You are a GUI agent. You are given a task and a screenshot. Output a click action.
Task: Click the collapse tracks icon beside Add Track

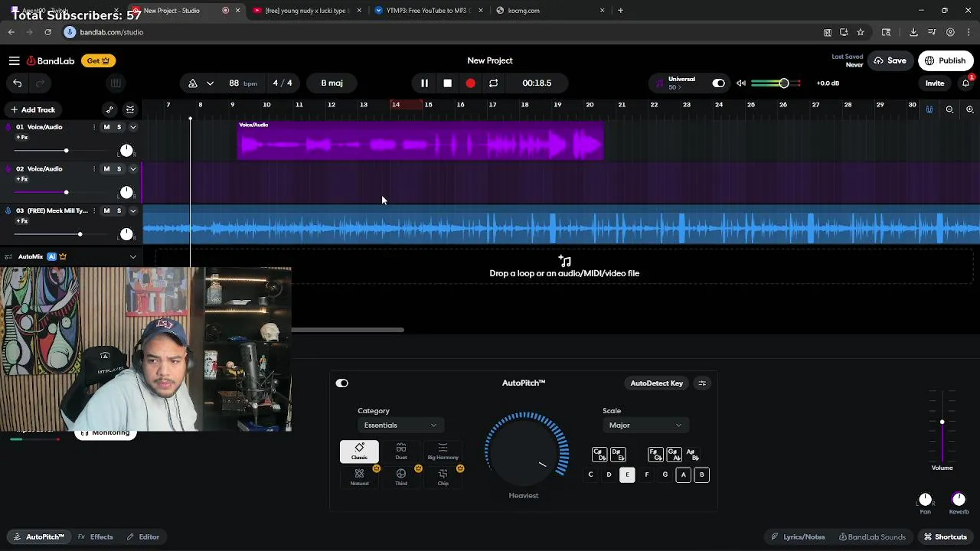(130, 109)
